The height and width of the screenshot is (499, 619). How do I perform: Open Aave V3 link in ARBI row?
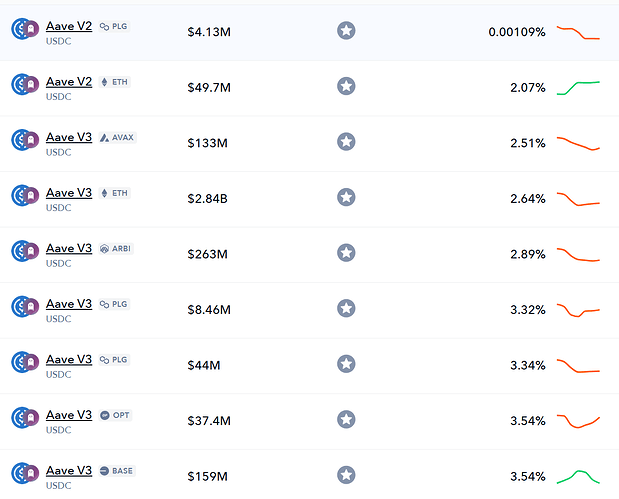pos(69,248)
